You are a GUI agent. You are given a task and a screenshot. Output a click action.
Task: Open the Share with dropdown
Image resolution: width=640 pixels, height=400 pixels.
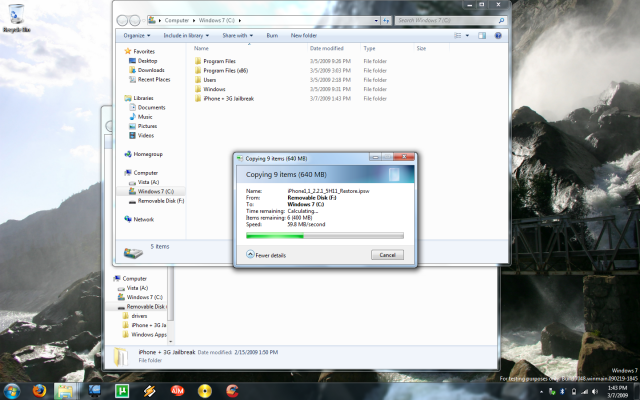click(x=238, y=36)
